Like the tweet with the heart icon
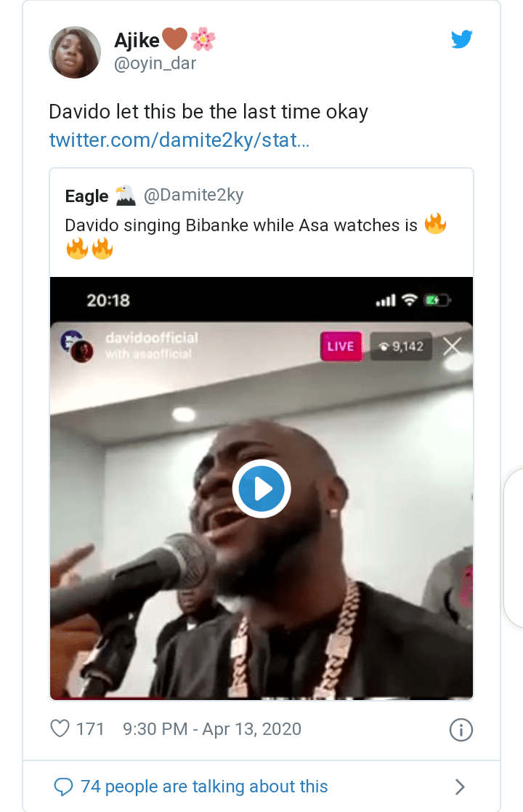The height and width of the screenshot is (812, 523). point(60,728)
